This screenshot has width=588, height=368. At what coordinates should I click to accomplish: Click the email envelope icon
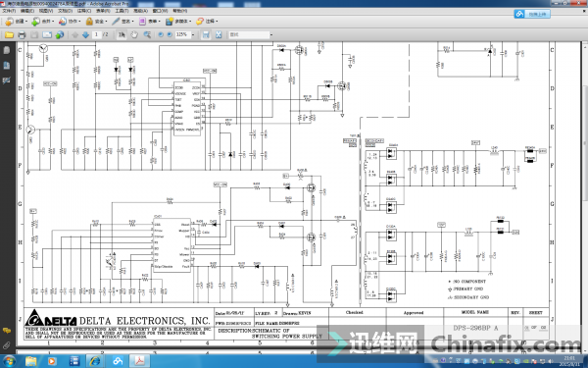pos(47,35)
